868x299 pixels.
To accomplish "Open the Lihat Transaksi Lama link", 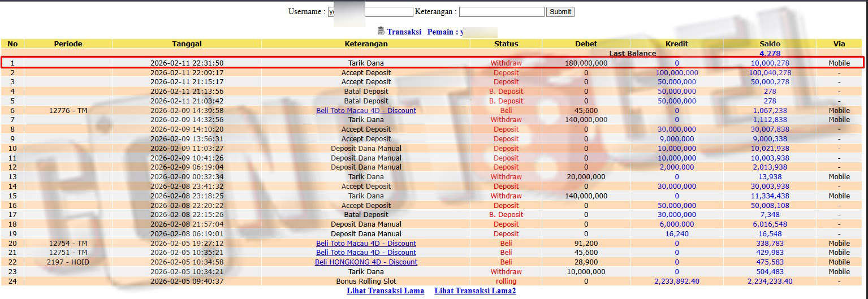I will click(x=385, y=291).
